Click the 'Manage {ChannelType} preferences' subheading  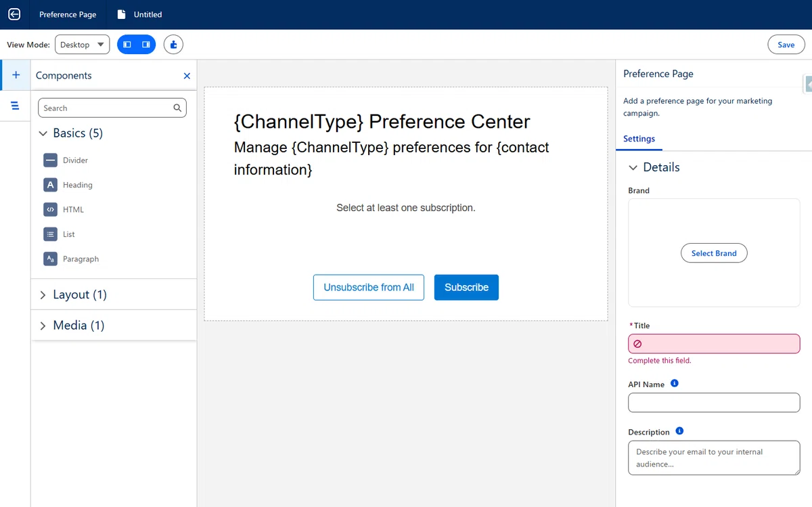click(391, 158)
